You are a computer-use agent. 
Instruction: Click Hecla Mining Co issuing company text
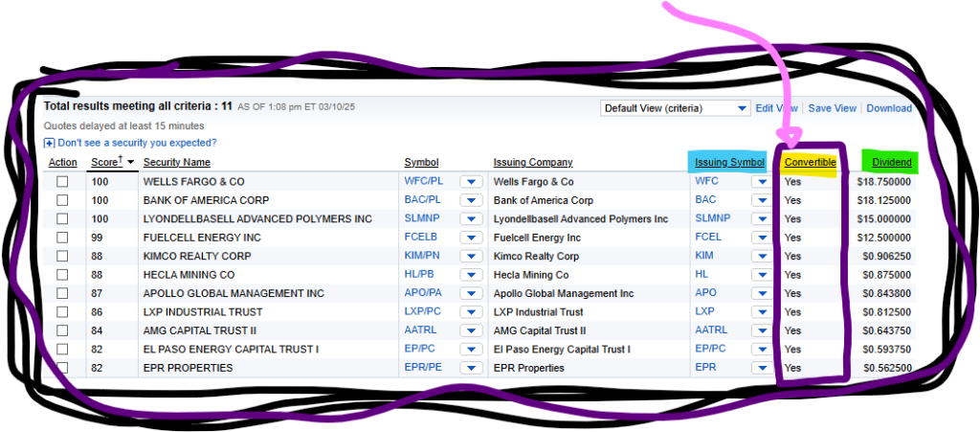531,275
